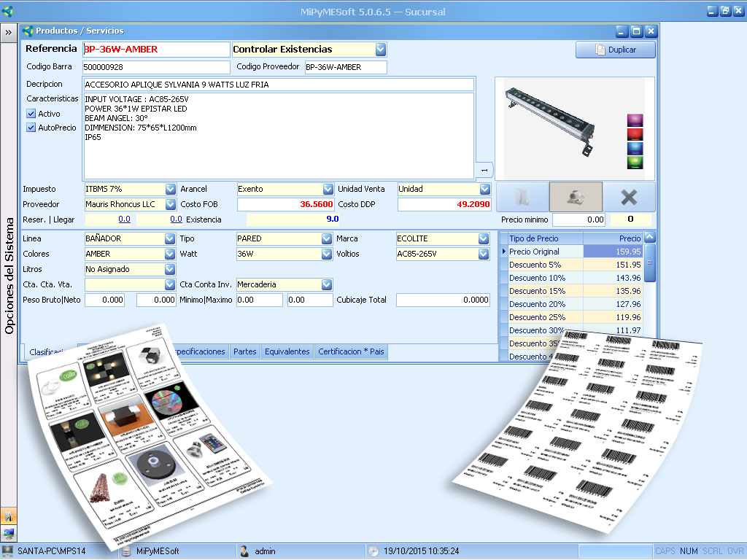Image resolution: width=747 pixels, height=560 pixels.
Task: Click the price list scroll-up arrow
Action: pos(649,237)
